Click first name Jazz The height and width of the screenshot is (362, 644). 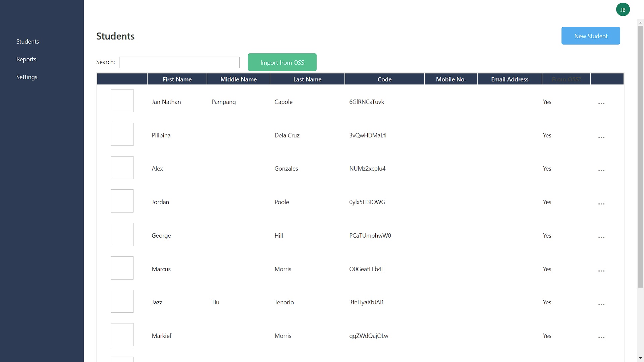(157, 302)
